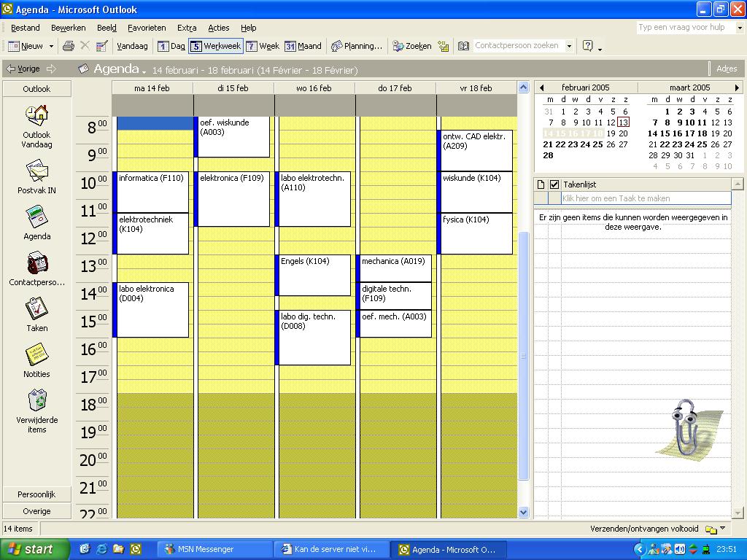Click the Contactpersoon zoeken field
Image resolution: width=747 pixels, height=560 pixels.
click(x=519, y=46)
